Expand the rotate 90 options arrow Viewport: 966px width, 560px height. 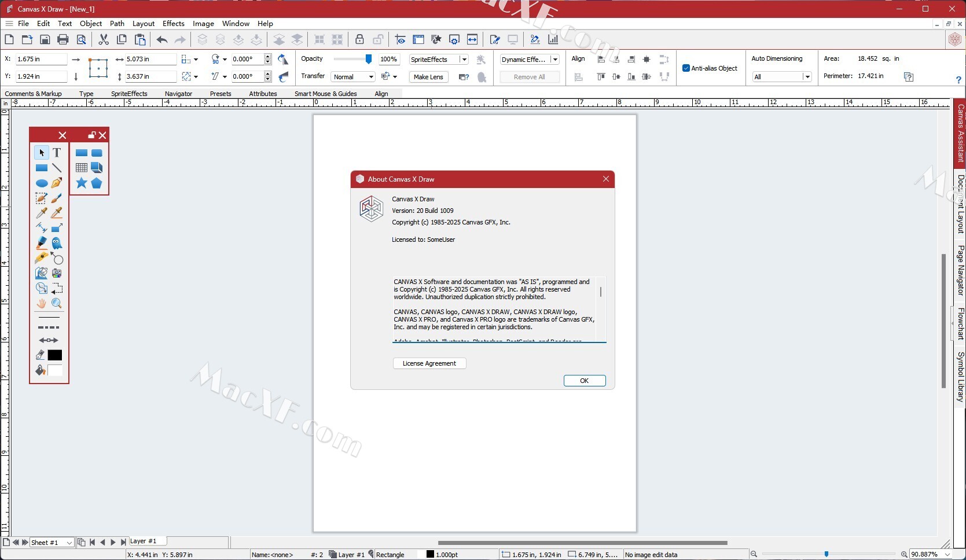pyautogui.click(x=225, y=60)
